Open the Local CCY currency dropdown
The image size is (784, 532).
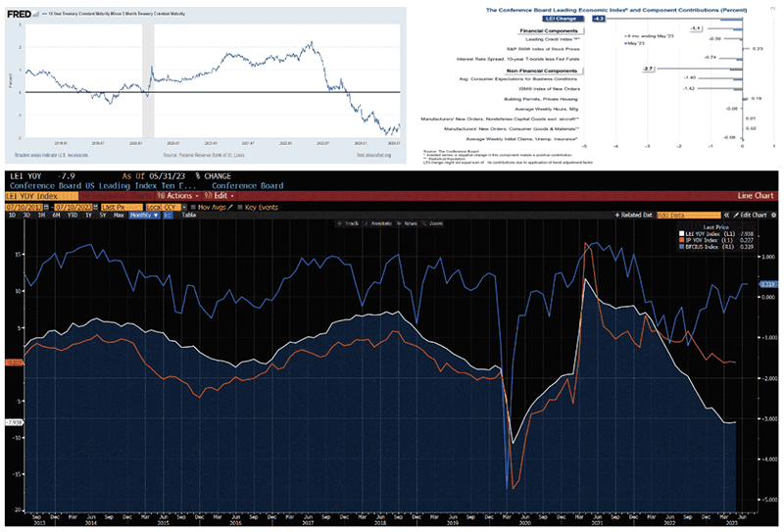tap(166, 207)
